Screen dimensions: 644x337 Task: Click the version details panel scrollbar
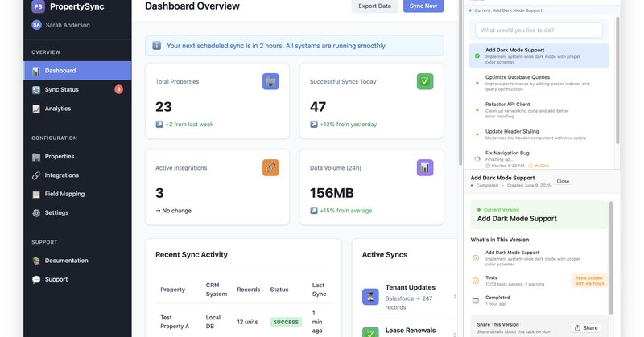(x=611, y=258)
